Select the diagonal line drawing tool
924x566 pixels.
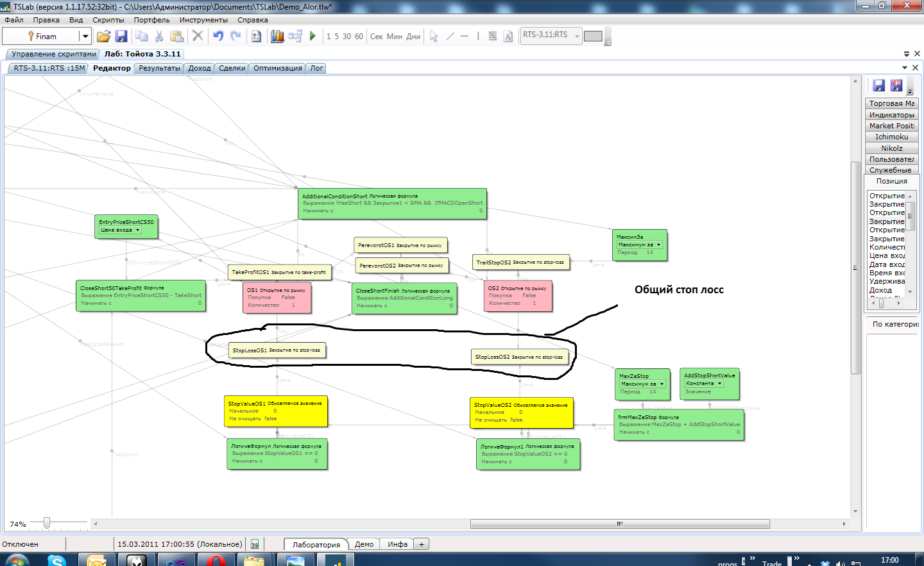(x=450, y=36)
